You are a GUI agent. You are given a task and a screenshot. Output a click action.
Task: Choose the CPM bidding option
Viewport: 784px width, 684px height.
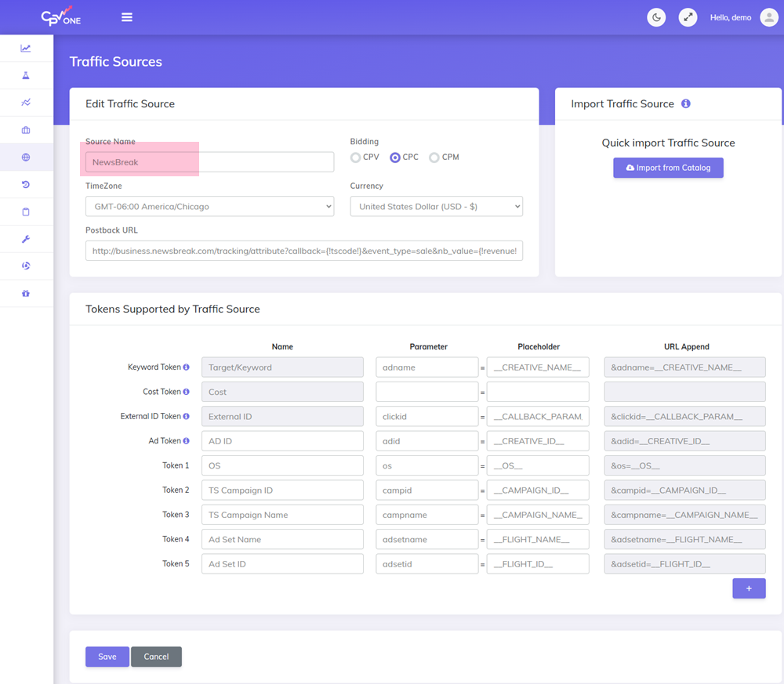(434, 157)
